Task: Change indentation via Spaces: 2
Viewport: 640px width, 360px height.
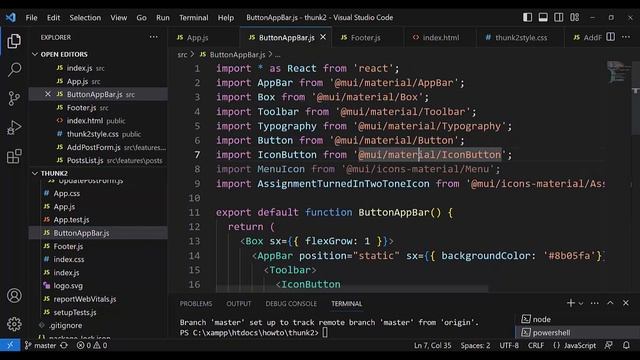Action: (475, 345)
